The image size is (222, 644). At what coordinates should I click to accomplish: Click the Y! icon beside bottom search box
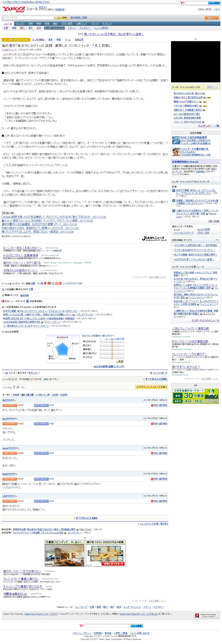click(x=82, y=626)
